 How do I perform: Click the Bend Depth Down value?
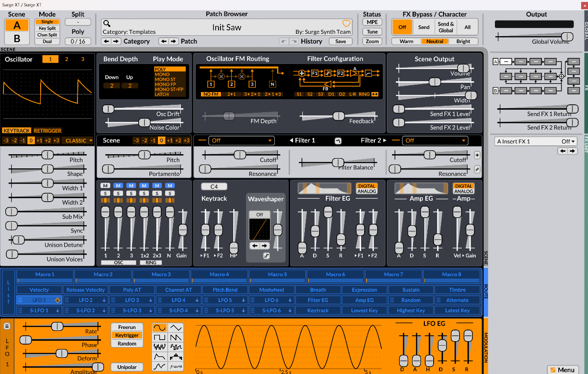pos(112,86)
